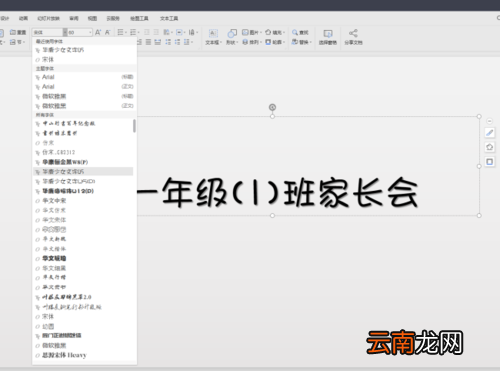Open the 填充 fill dropdown
The image size is (500, 371).
point(275,32)
